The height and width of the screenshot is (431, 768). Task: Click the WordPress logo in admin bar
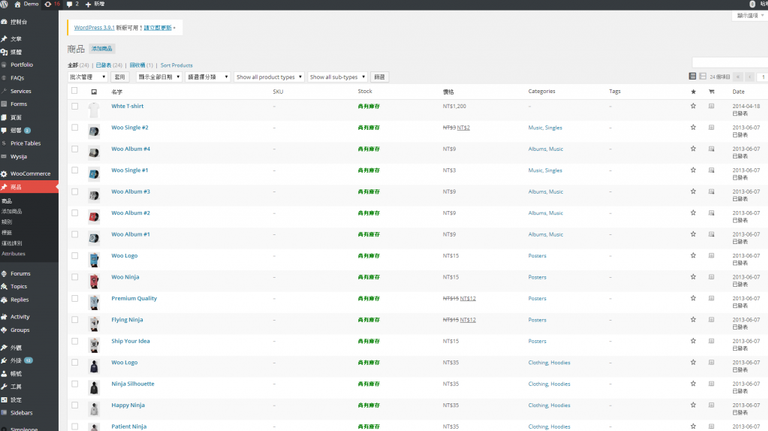5,5
